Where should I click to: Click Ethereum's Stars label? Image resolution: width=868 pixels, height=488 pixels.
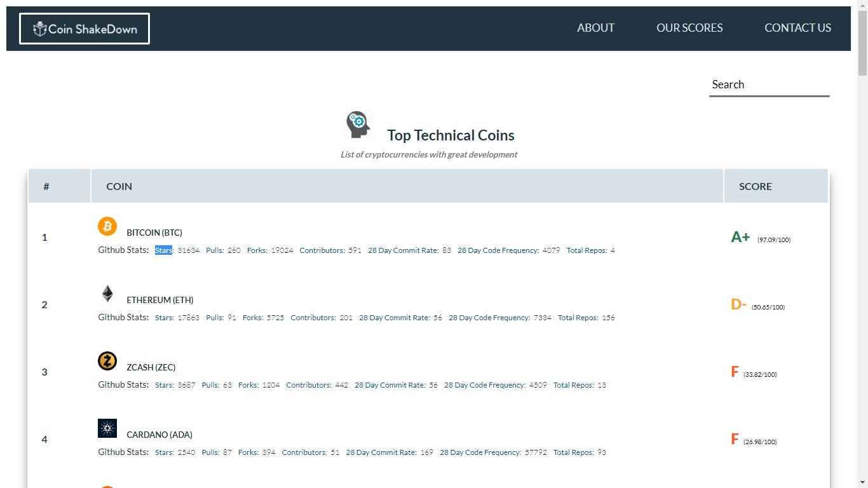pyautogui.click(x=165, y=318)
